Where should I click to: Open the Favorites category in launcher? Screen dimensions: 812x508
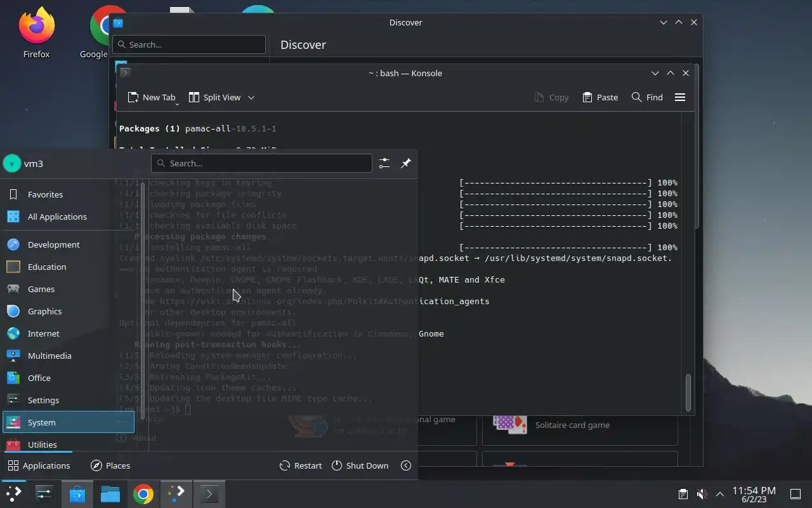(69, 194)
